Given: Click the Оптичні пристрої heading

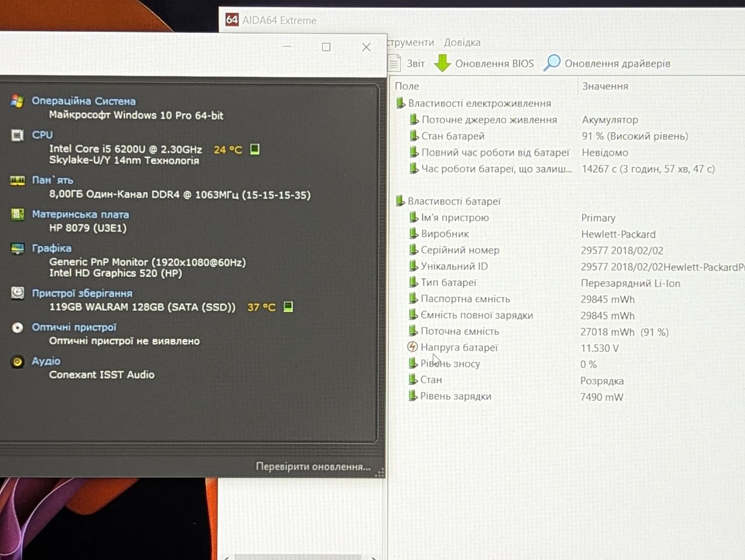Looking at the screenshot, I should pyautogui.click(x=74, y=327).
